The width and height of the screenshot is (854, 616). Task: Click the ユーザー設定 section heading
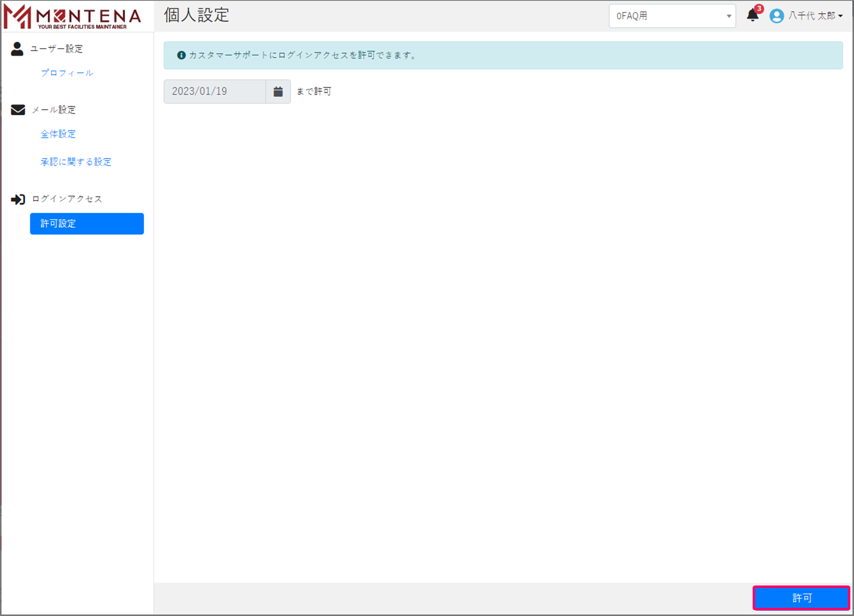(57, 49)
